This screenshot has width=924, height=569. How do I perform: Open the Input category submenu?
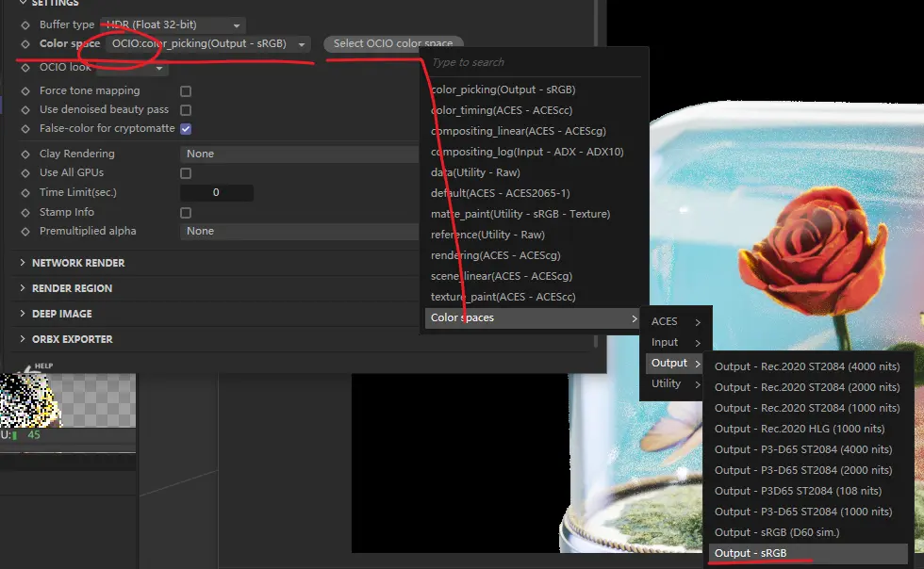point(676,342)
